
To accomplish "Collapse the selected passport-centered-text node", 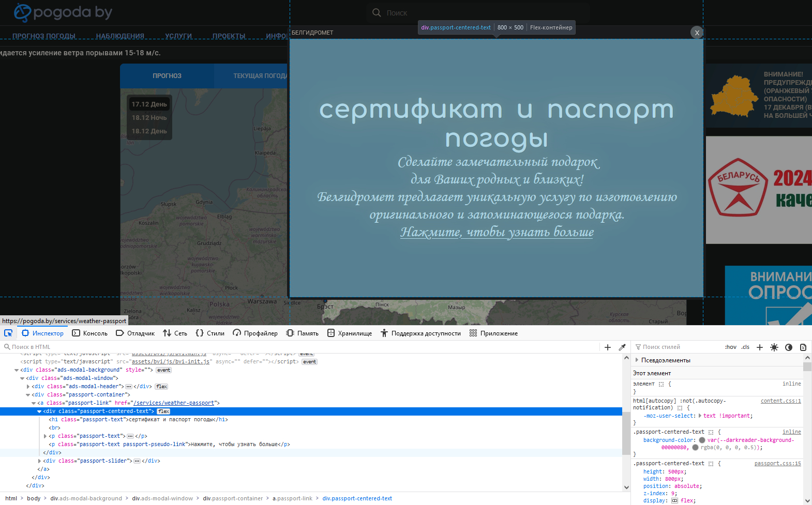I will point(39,411).
